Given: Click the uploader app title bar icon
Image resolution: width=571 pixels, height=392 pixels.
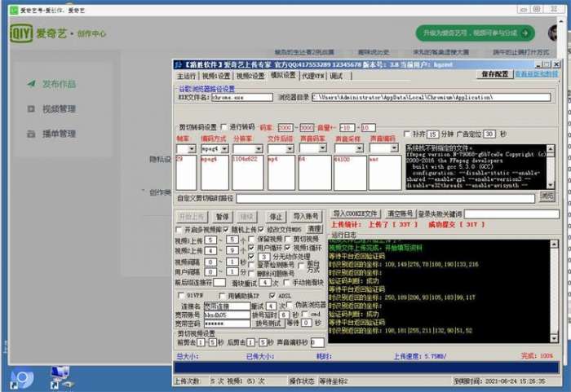Looking at the screenshot, I should (x=178, y=64).
